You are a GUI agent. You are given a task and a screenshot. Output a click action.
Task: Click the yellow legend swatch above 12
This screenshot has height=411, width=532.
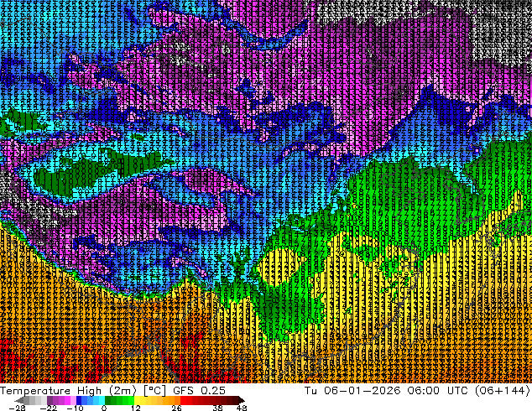(x=137, y=400)
